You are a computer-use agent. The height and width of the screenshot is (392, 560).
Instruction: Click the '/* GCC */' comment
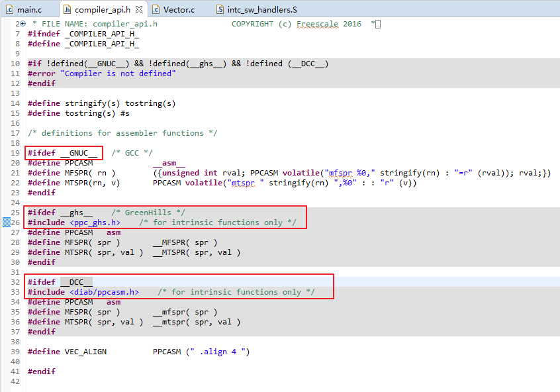click(x=132, y=153)
